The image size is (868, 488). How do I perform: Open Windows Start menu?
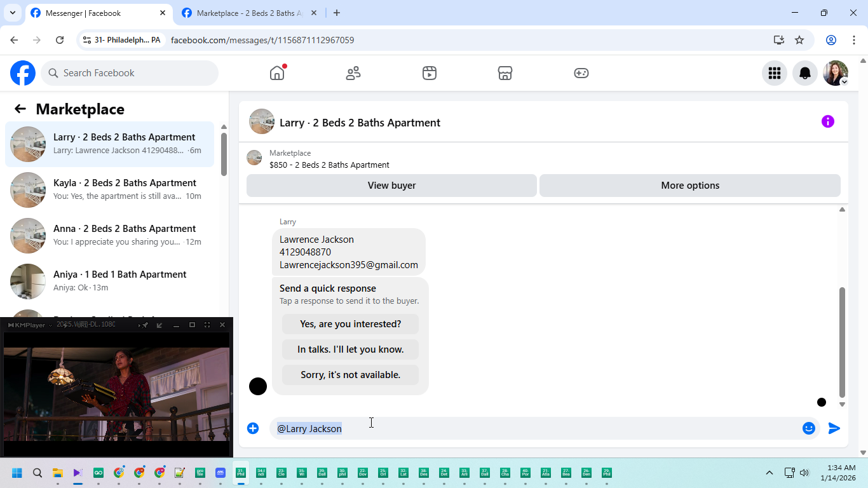tap(17, 473)
